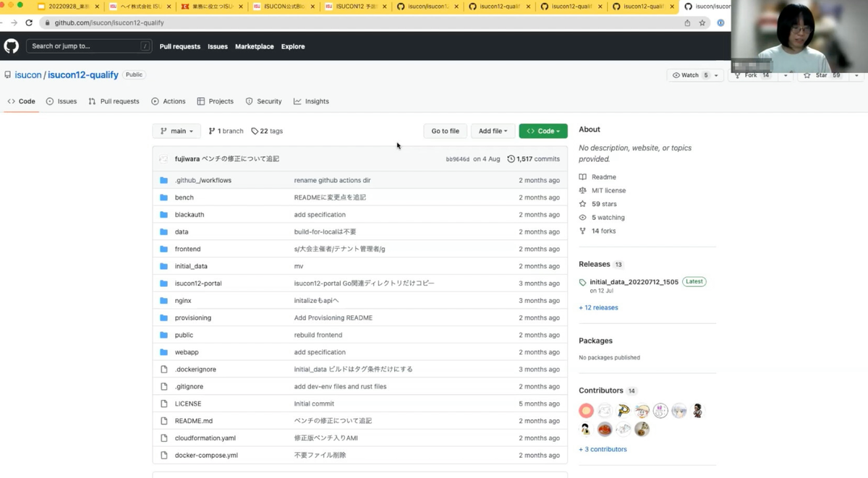Open the isucon12-qualify repository name link

coord(83,75)
